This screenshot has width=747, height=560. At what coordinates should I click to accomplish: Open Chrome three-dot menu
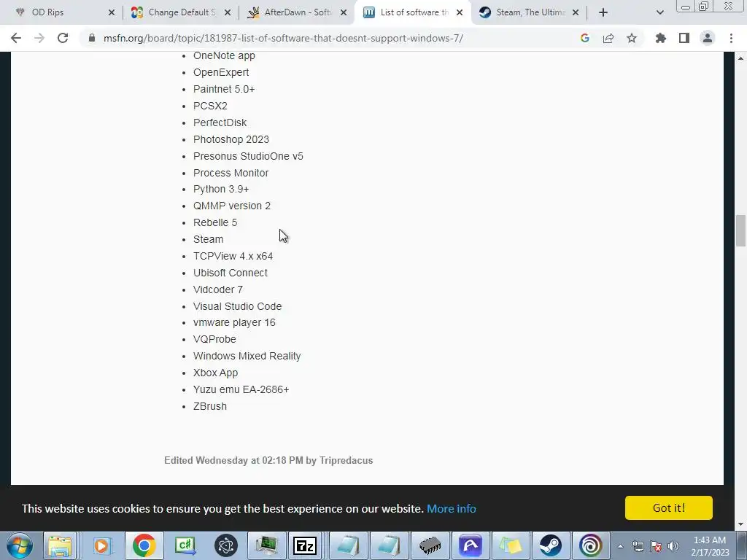pyautogui.click(x=731, y=38)
